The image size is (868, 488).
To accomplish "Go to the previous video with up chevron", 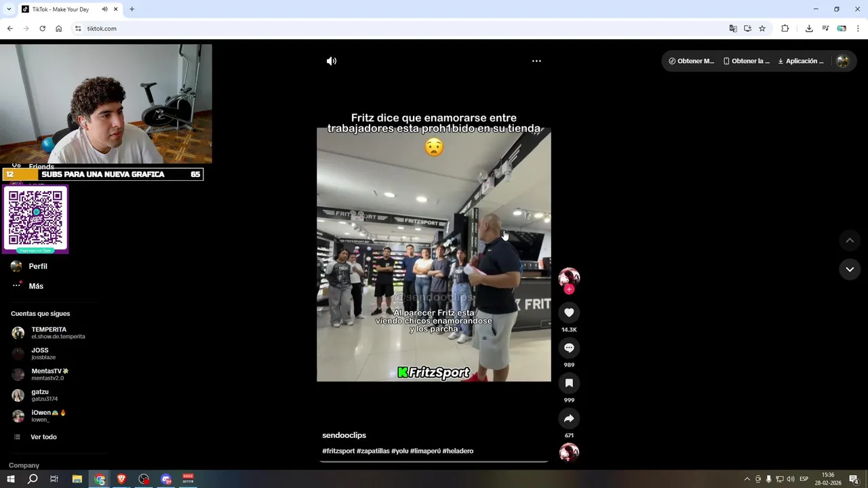I will pos(850,241).
